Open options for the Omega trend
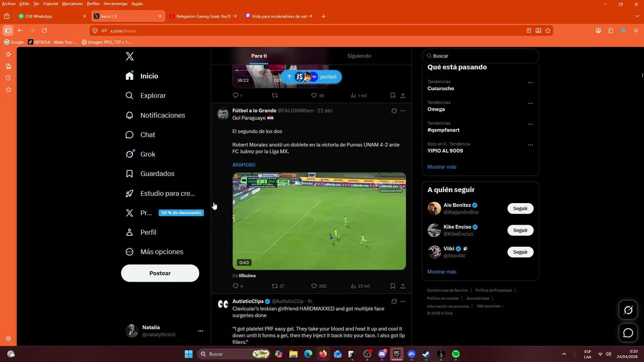 (x=530, y=104)
